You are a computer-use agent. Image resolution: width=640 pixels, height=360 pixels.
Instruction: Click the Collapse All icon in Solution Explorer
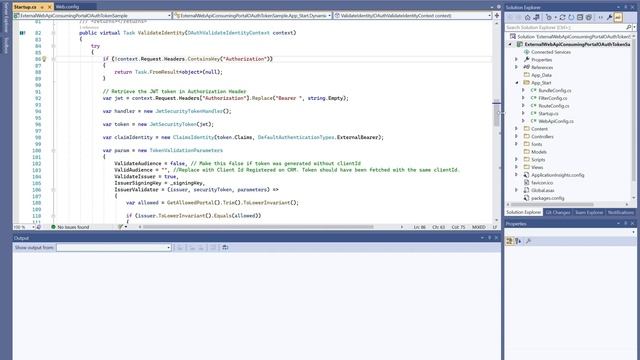point(580,18)
